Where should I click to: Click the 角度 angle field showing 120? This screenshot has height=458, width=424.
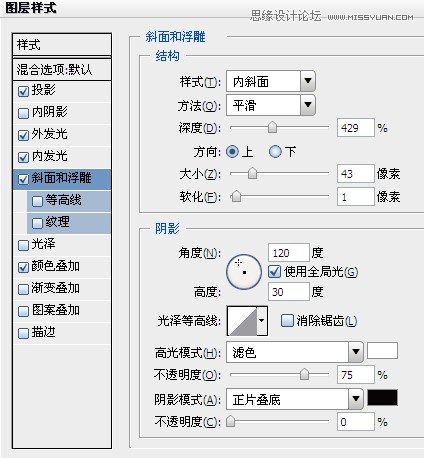289,253
